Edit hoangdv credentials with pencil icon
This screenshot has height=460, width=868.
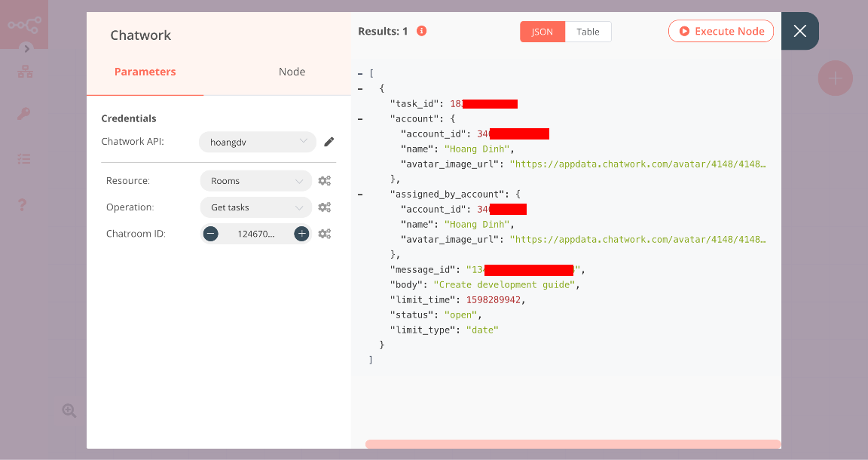(329, 142)
